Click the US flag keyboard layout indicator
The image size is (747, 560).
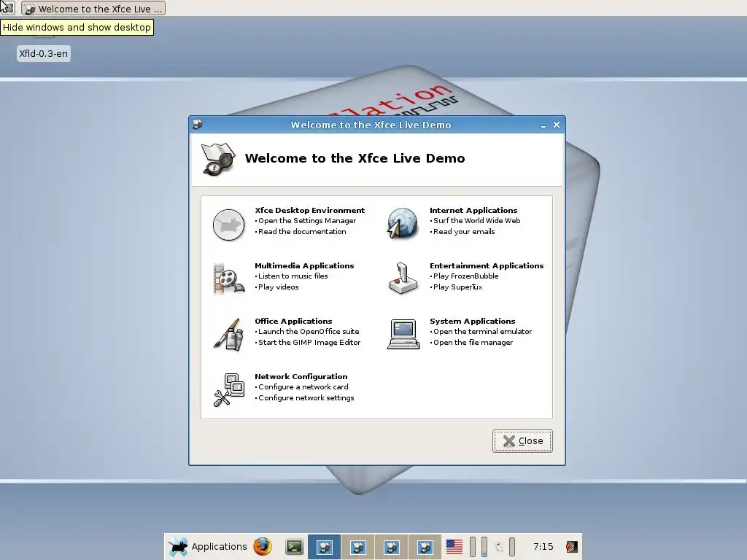pos(454,547)
